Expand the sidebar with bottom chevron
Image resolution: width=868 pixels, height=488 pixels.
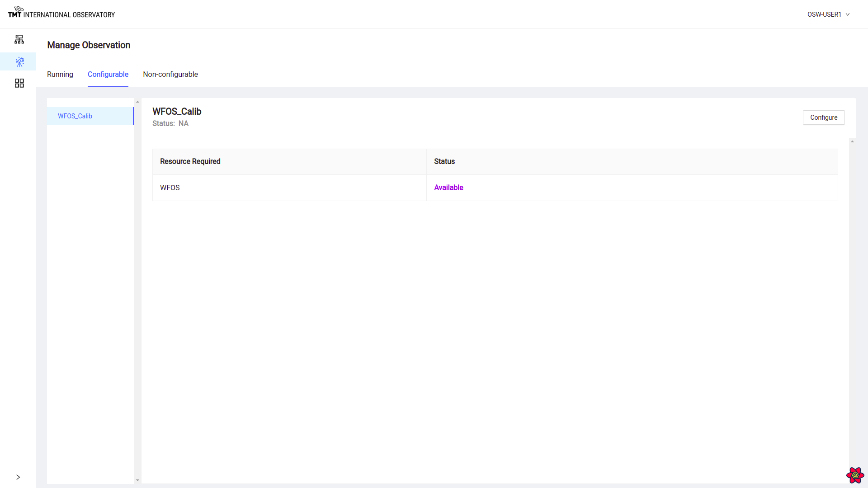pos(18,477)
